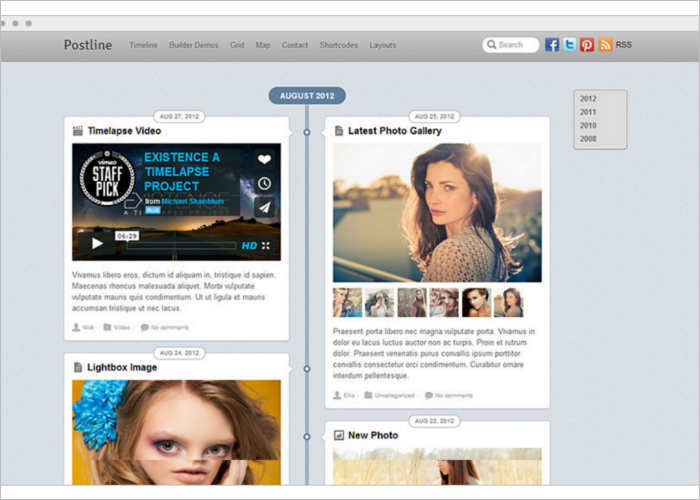Image resolution: width=700 pixels, height=500 pixels.
Task: Click the orange RSS feed icon
Action: point(605,45)
